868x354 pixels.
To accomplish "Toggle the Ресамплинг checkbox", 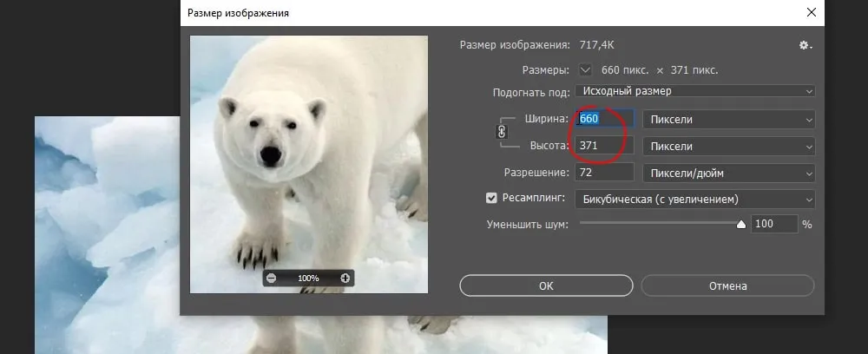I will [x=491, y=199].
